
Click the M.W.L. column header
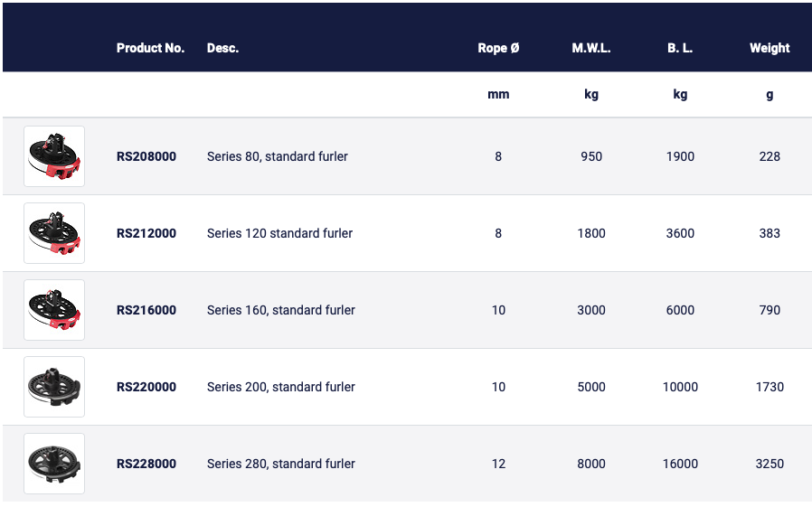pos(591,48)
